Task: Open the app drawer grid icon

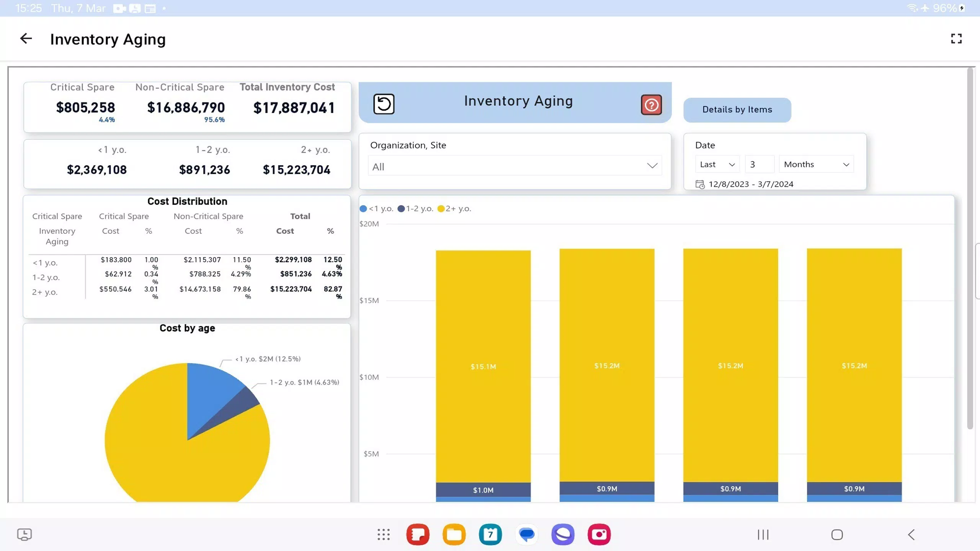Action: point(383,534)
